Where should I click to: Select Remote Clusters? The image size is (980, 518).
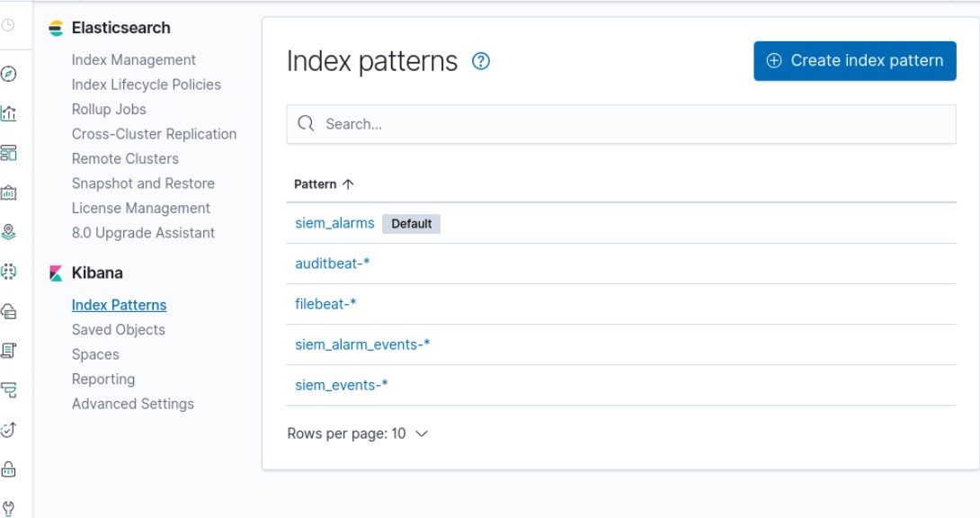coord(125,158)
